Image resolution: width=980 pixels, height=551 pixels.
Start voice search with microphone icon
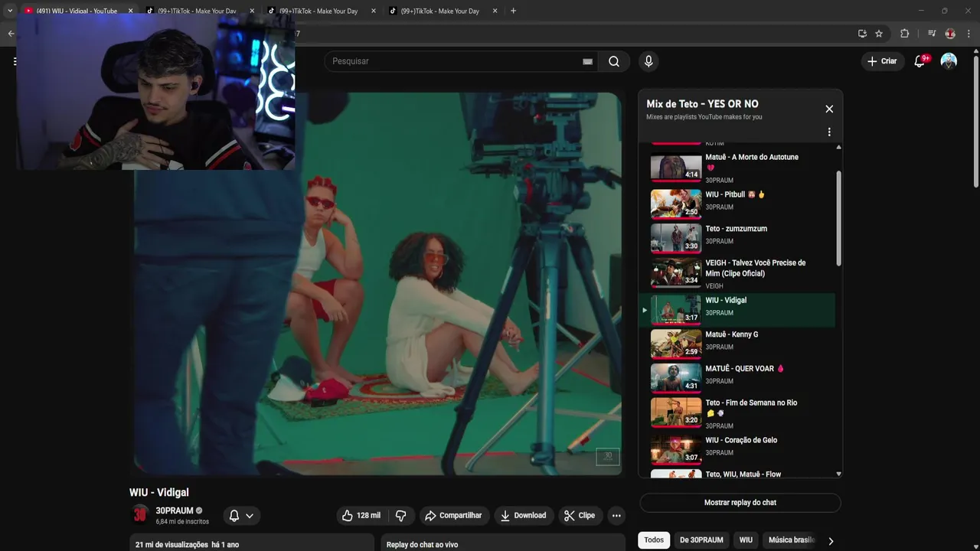(x=648, y=61)
